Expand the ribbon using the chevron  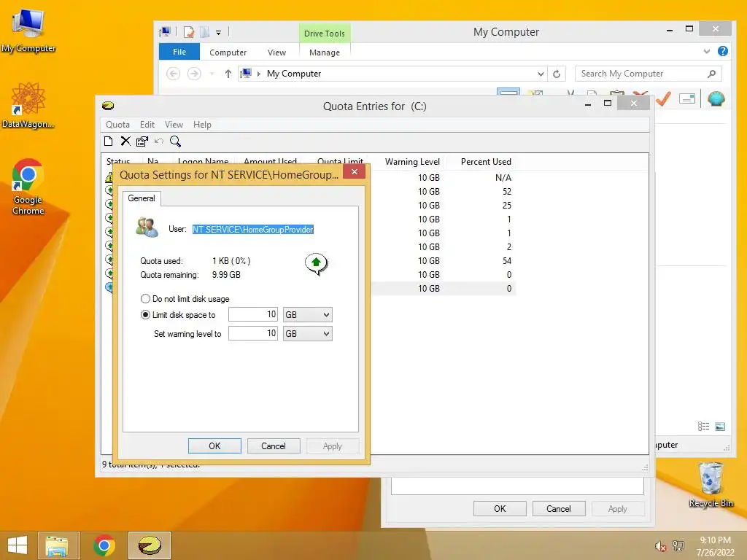pos(706,51)
